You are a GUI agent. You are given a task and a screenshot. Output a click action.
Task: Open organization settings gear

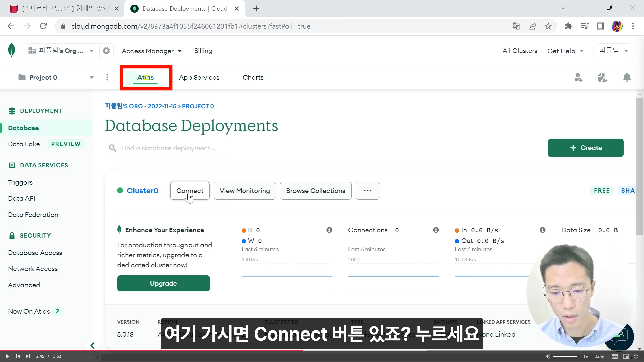click(106, 51)
